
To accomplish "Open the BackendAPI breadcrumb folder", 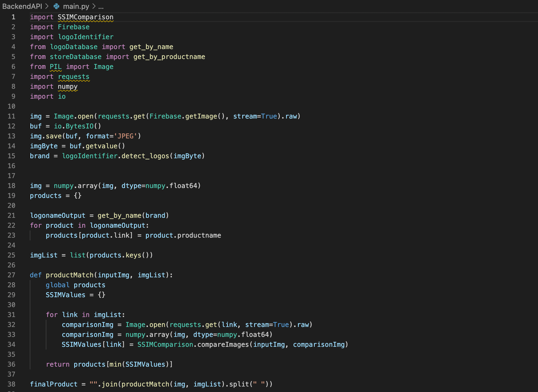I will pos(22,6).
